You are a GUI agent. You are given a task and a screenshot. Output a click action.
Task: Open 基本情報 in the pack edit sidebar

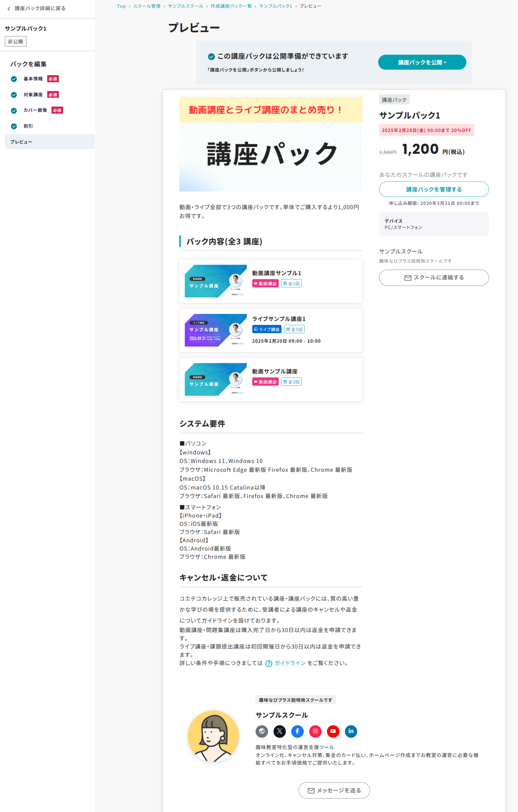coord(33,79)
